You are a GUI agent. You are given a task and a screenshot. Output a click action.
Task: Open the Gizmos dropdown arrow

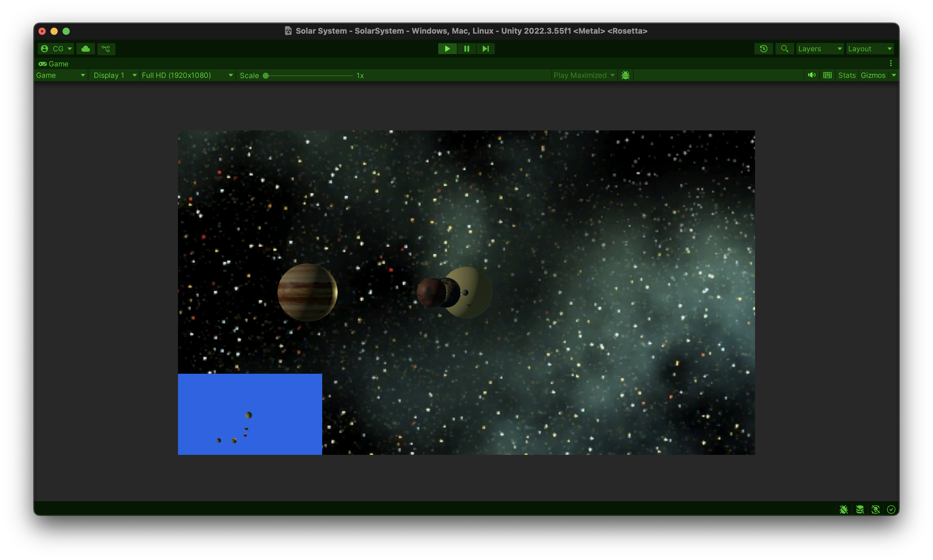pyautogui.click(x=894, y=75)
